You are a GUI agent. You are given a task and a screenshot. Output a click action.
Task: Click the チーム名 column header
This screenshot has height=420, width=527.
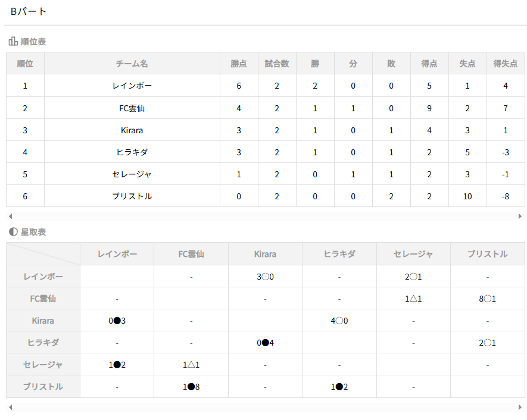(x=132, y=64)
